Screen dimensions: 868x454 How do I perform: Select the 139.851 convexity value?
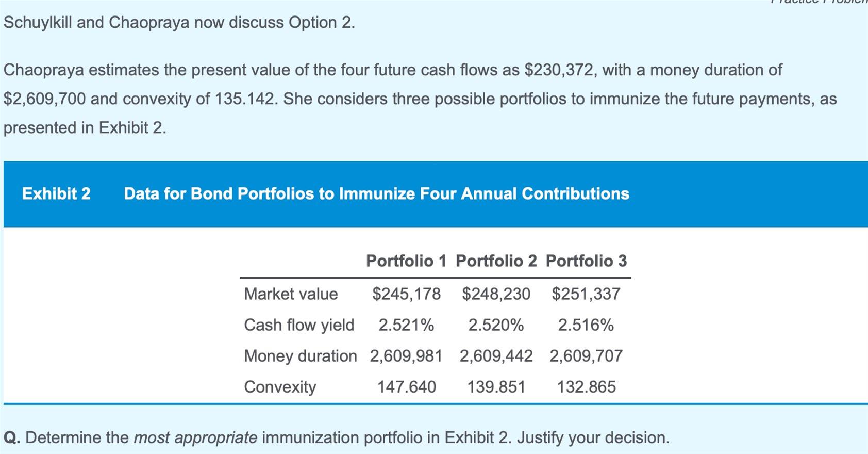point(496,387)
